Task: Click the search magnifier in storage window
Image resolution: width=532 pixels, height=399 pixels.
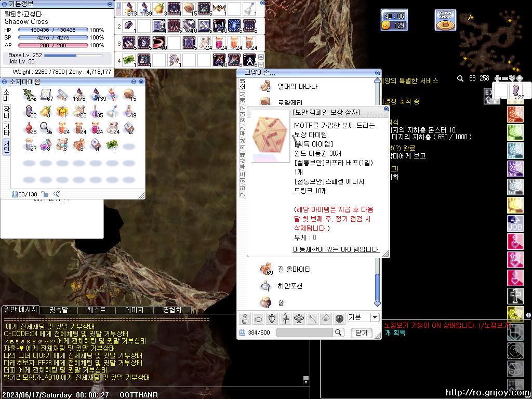Action: [x=338, y=332]
